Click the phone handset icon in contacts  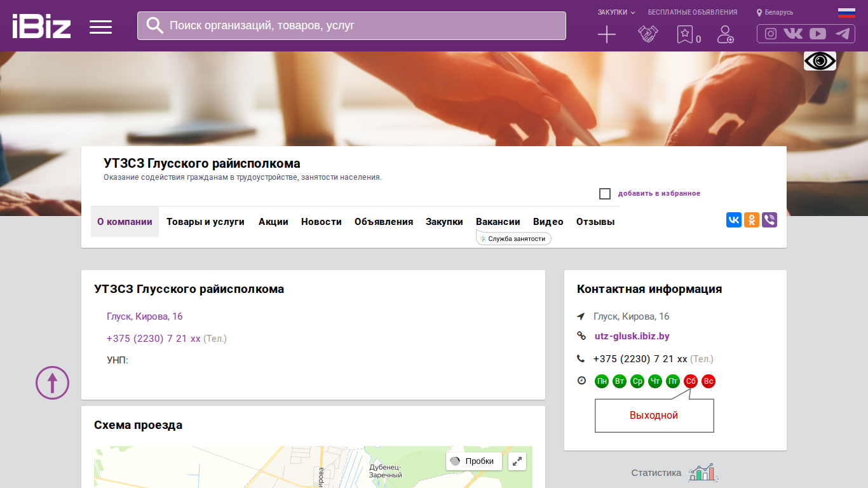581,358
